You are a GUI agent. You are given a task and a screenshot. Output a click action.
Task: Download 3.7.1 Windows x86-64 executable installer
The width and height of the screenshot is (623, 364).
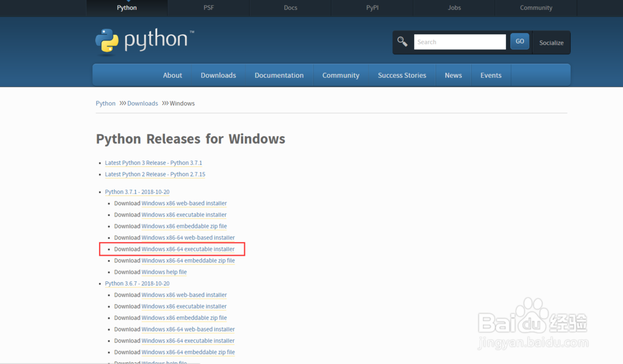click(x=188, y=250)
